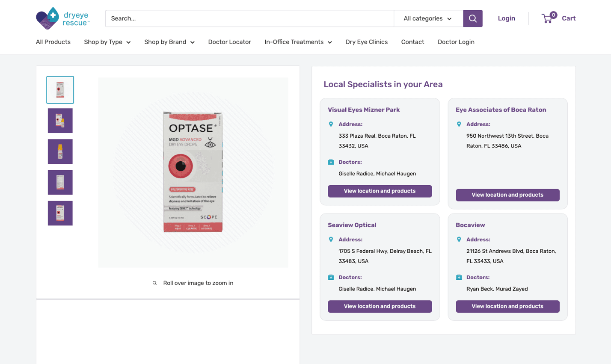Click the main OPTASE product image
611x364 pixels.
coord(193,172)
